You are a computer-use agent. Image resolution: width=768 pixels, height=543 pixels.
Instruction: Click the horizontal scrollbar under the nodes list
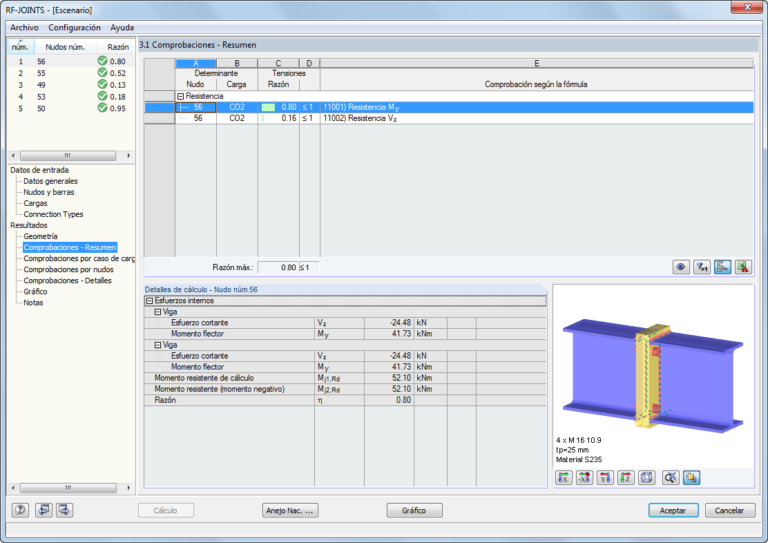click(68, 156)
